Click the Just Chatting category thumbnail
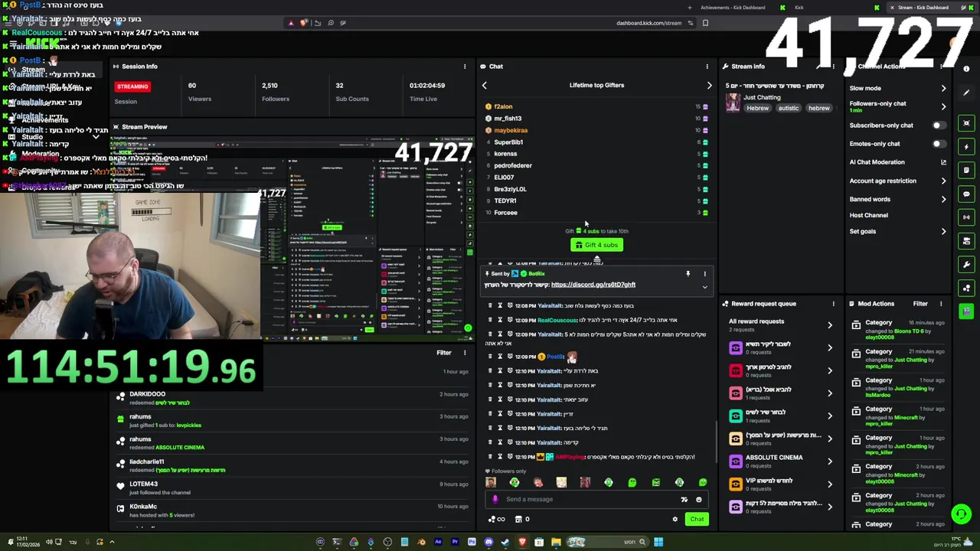Viewport: 980px width, 551px height. [733, 103]
